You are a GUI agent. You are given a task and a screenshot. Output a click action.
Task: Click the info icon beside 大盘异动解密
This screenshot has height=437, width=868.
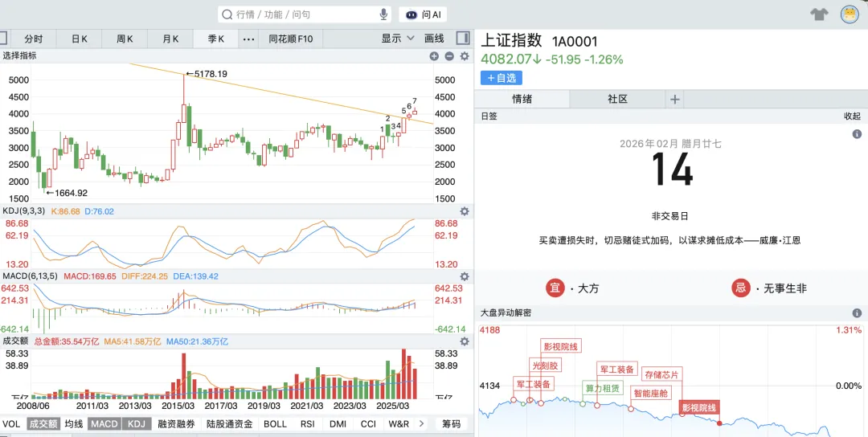(x=857, y=313)
